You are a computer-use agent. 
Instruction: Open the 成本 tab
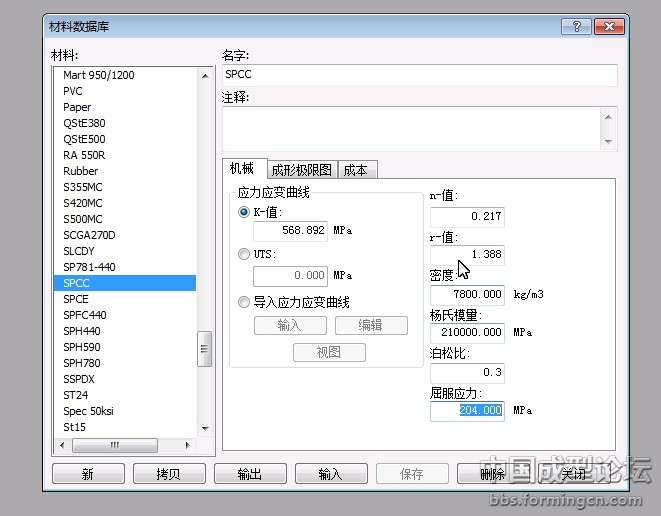point(355,170)
